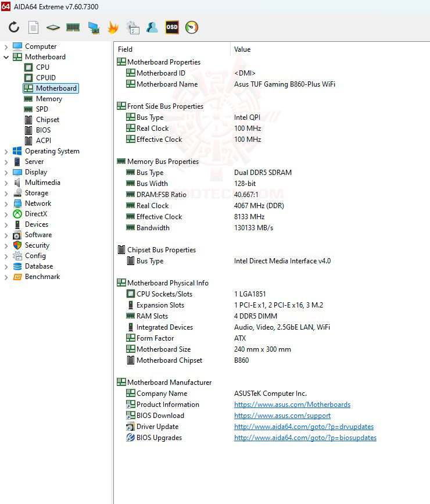Click the Integrated Devices row
Viewport: 430px width, 504px height.
coord(272,327)
